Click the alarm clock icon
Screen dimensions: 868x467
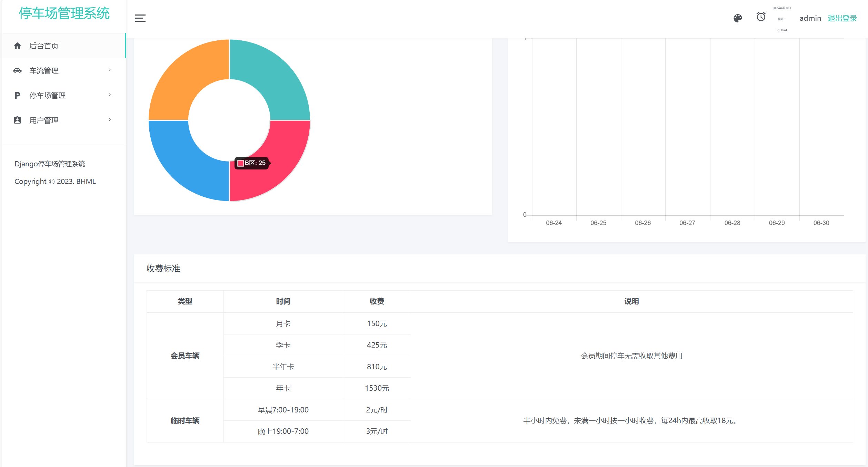761,17
